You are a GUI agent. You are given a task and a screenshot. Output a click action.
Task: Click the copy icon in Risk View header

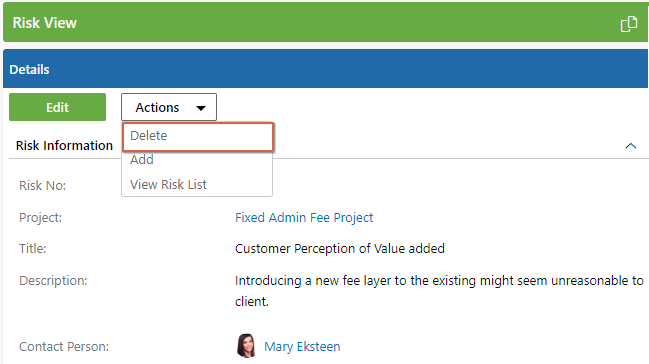(629, 24)
